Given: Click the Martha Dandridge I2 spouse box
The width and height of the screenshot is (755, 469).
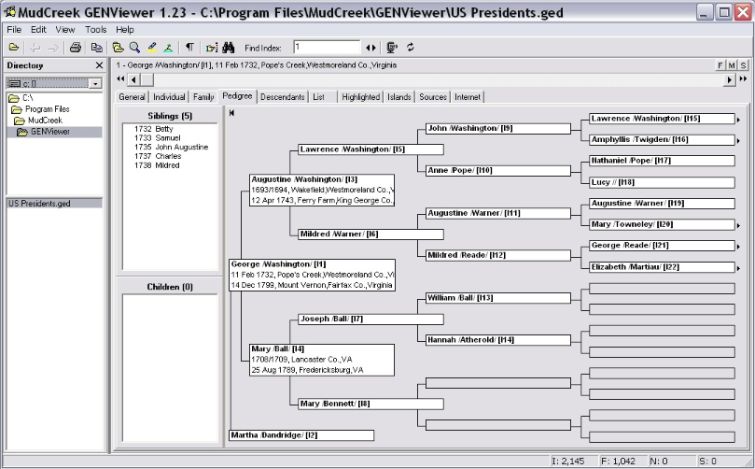Looking at the screenshot, I should tap(301, 435).
